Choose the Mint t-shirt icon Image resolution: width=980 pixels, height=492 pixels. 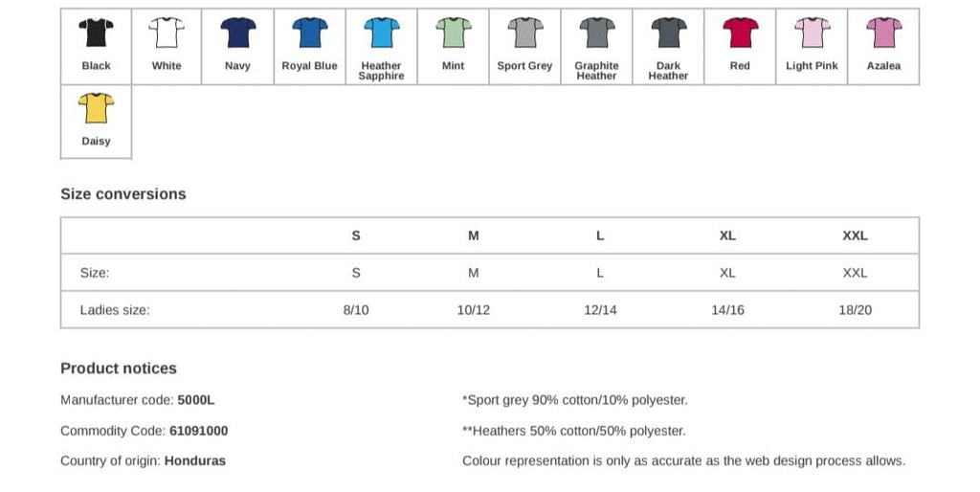(453, 33)
